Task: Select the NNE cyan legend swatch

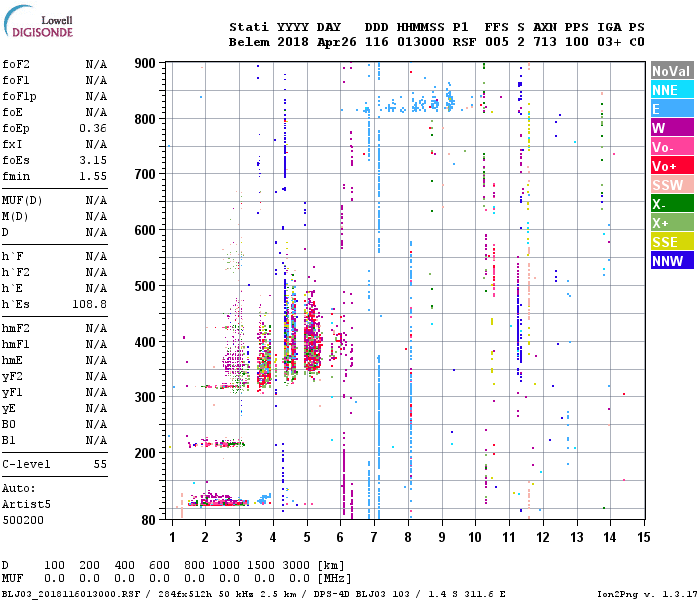Action: coord(672,90)
